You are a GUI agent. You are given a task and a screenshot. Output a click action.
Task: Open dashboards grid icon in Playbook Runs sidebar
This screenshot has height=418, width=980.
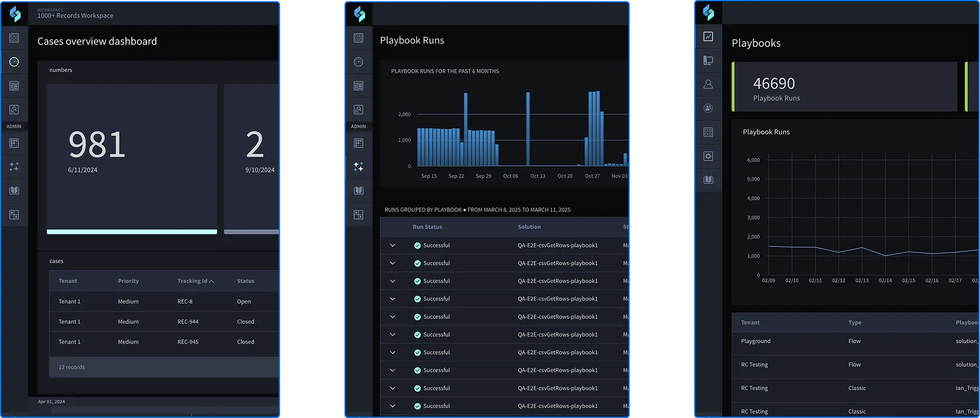coord(358,38)
